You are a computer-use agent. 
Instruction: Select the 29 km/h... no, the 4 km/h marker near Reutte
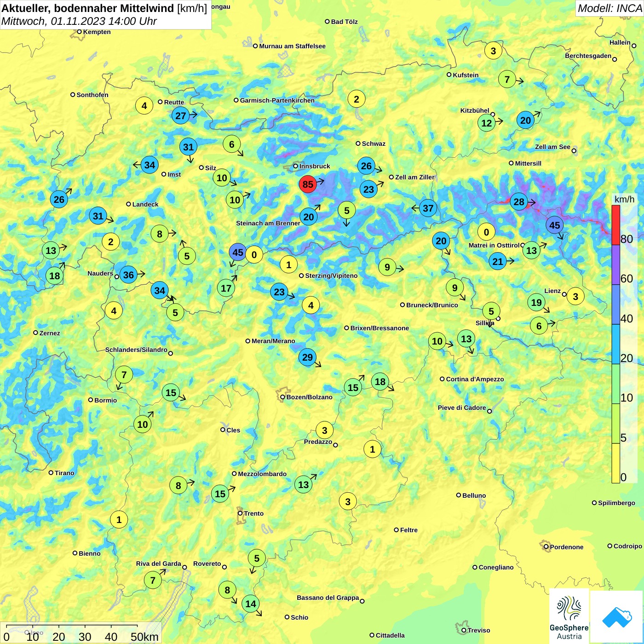144,106
